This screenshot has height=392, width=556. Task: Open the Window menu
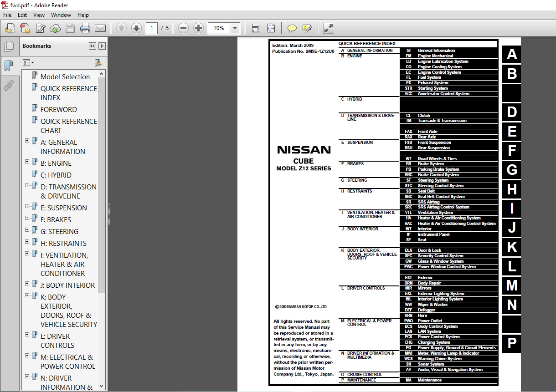pyautogui.click(x=61, y=15)
